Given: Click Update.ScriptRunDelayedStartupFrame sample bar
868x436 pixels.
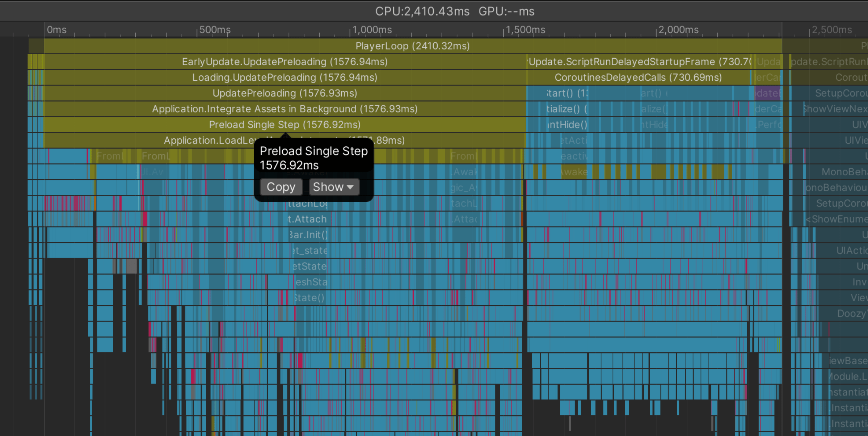Looking at the screenshot, I should point(639,62).
